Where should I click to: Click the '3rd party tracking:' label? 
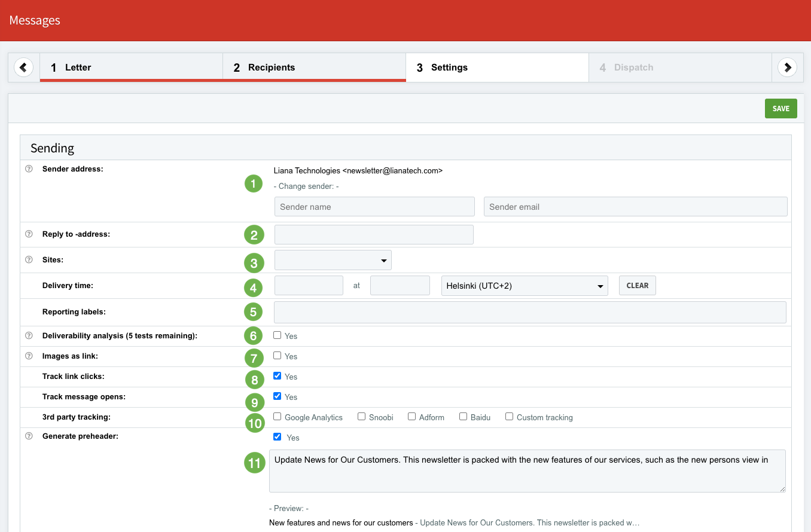point(77,417)
